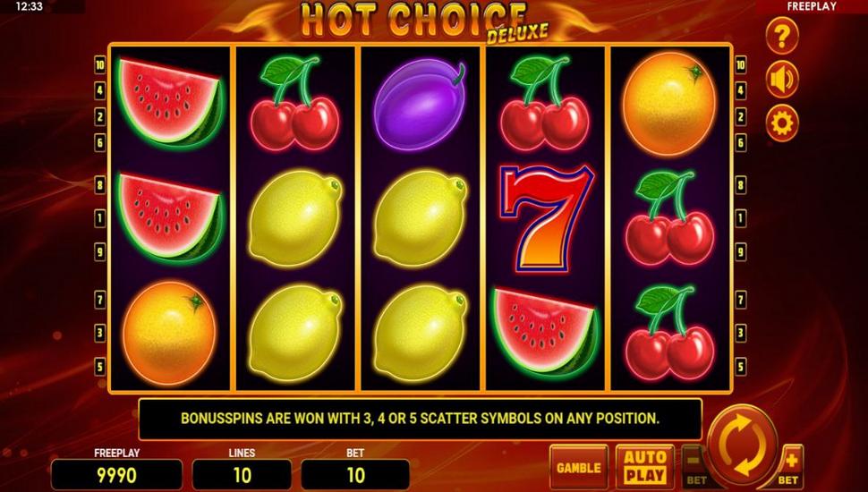Select payline 5 marker on the left side
This screenshot has width=868, height=492.
[99, 367]
